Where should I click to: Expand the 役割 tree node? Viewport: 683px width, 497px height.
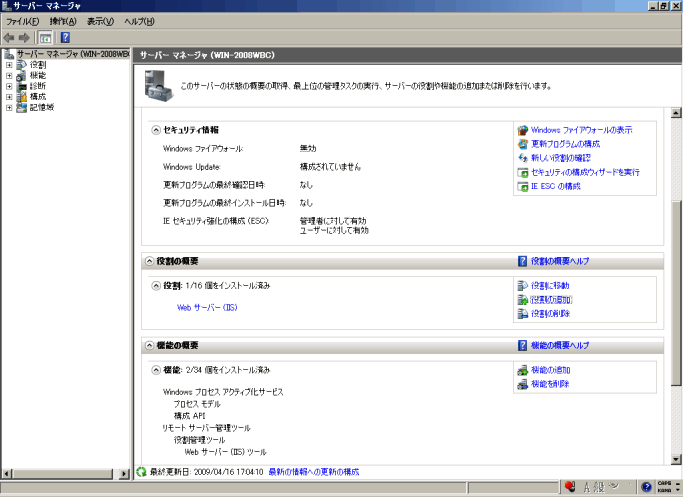9,65
